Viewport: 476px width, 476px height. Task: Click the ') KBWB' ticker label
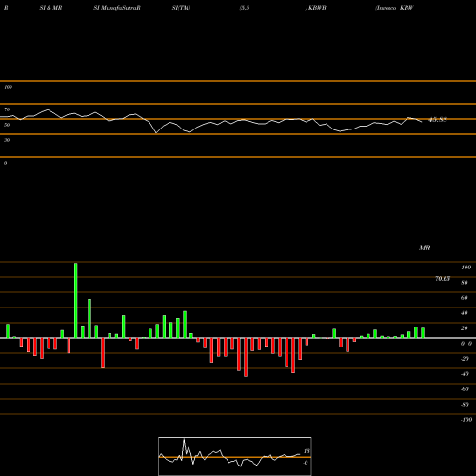point(315,8)
